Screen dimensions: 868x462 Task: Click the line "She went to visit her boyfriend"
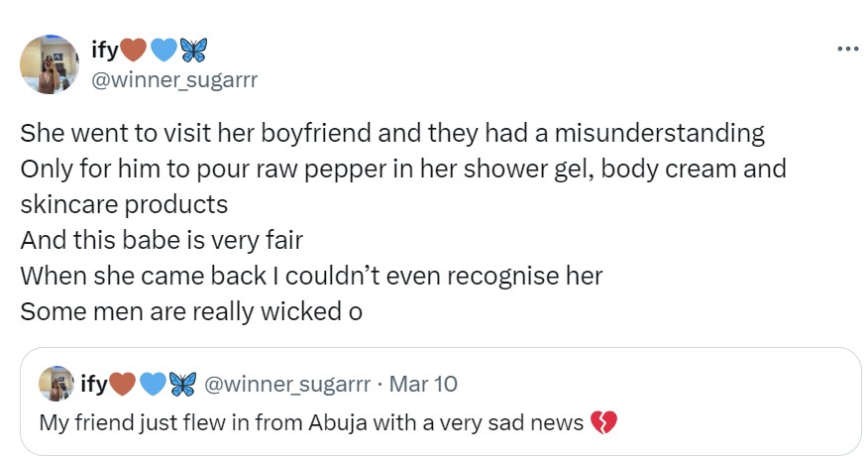coord(391,133)
